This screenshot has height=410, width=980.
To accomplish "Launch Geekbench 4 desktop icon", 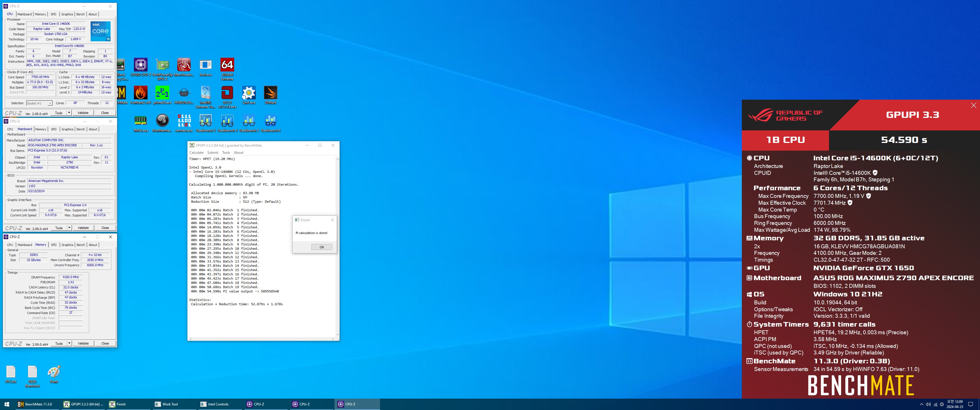I will coord(227,123).
